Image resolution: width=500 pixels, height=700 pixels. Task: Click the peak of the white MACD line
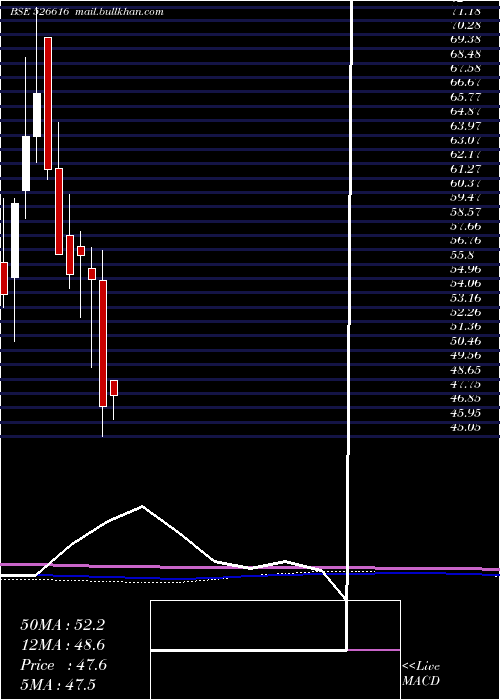click(142, 506)
